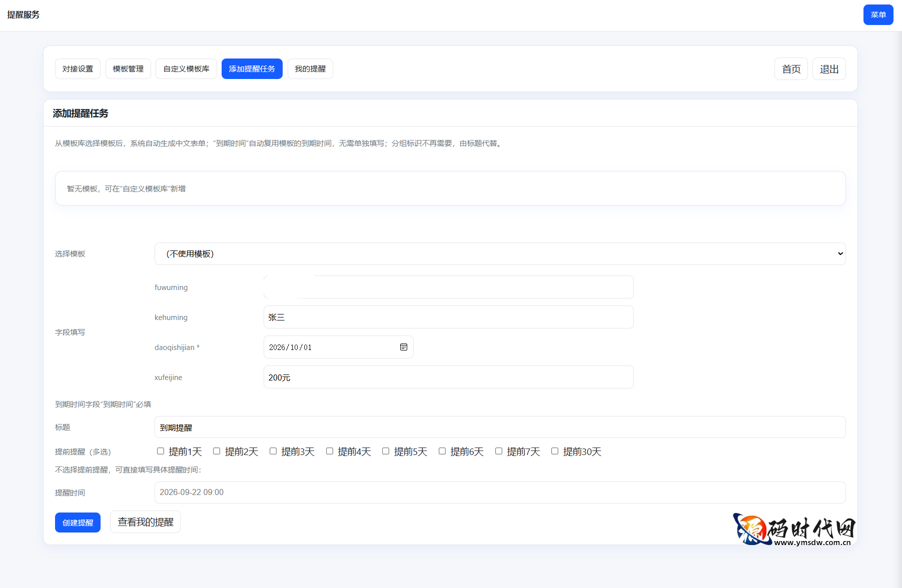This screenshot has height=588, width=902.
Task: Switch to the 对接设置 tab
Action: coord(78,69)
